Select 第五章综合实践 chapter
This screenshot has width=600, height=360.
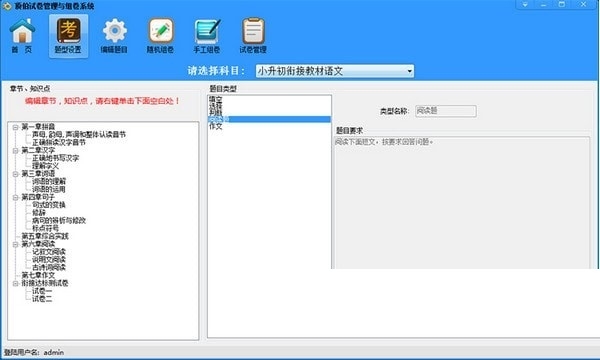pos(45,236)
